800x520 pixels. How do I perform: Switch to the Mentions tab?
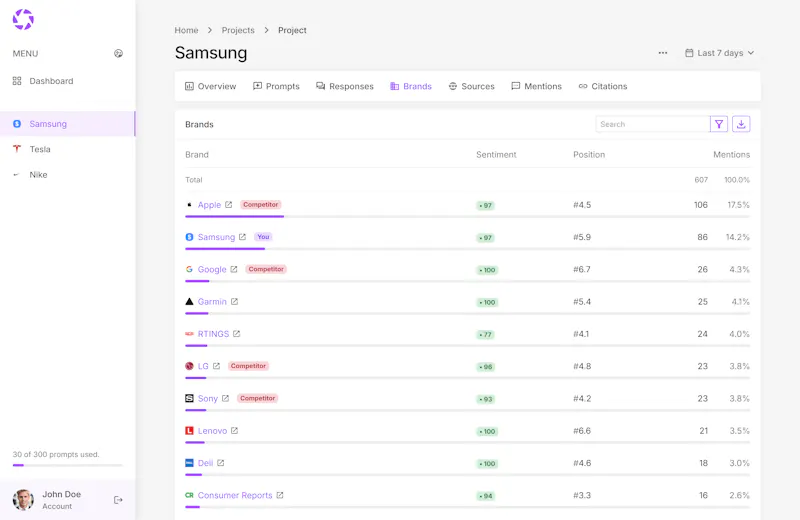click(x=536, y=86)
